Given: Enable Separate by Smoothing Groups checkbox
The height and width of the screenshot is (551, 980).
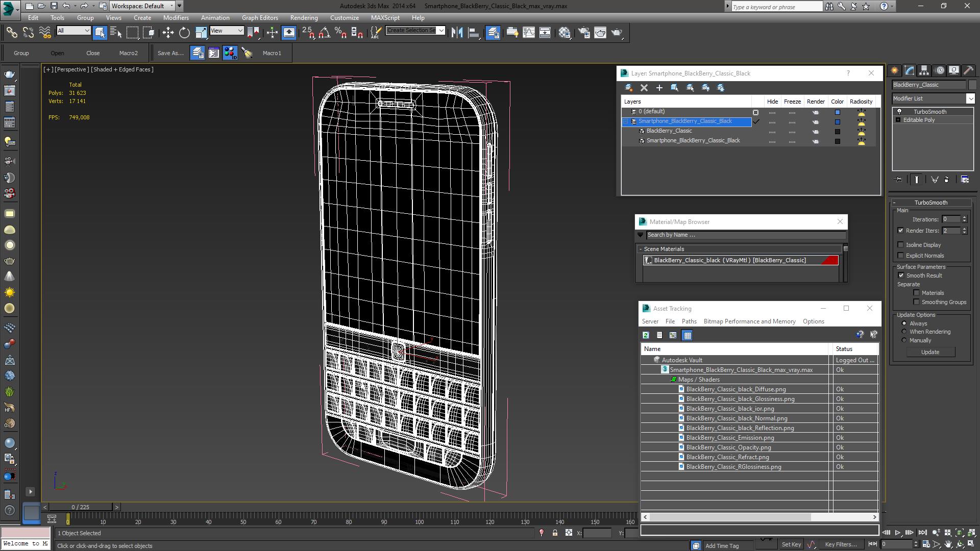Looking at the screenshot, I should click(x=916, y=302).
